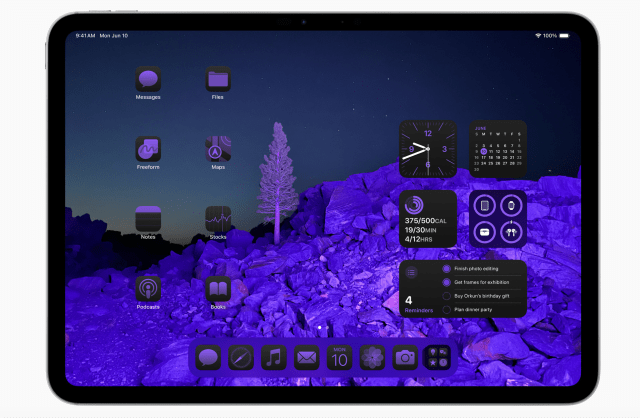Mark 'Plan dinner party' reminder complete
Viewport: 640px width, 418px height.
tap(447, 309)
